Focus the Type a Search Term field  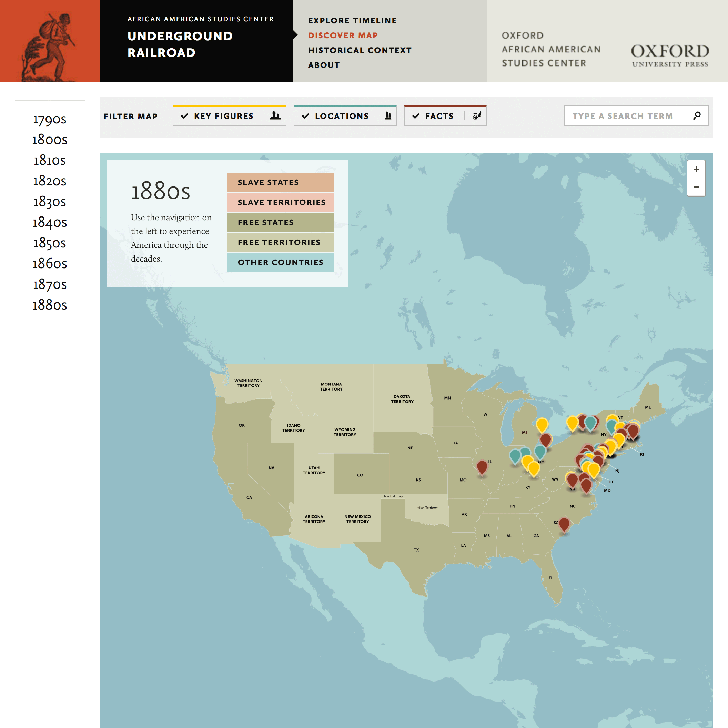[636, 116]
